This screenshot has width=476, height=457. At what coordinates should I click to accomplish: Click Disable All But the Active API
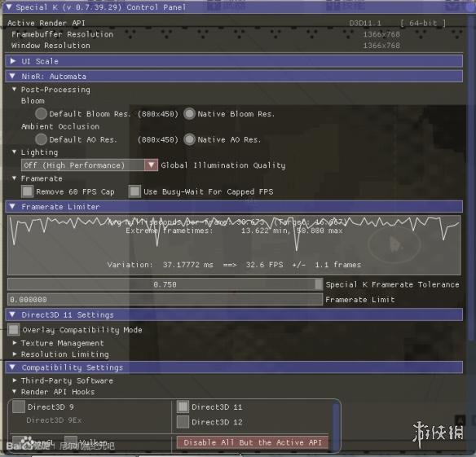[x=253, y=442]
